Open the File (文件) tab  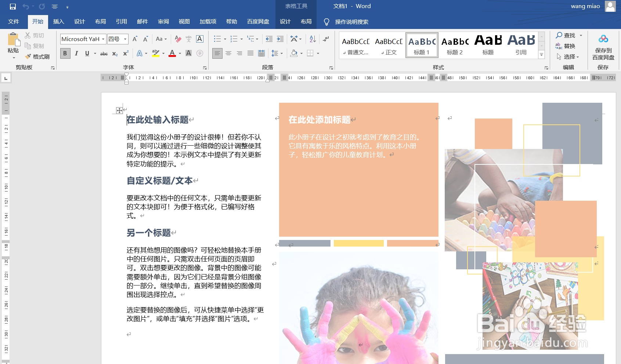(x=14, y=22)
